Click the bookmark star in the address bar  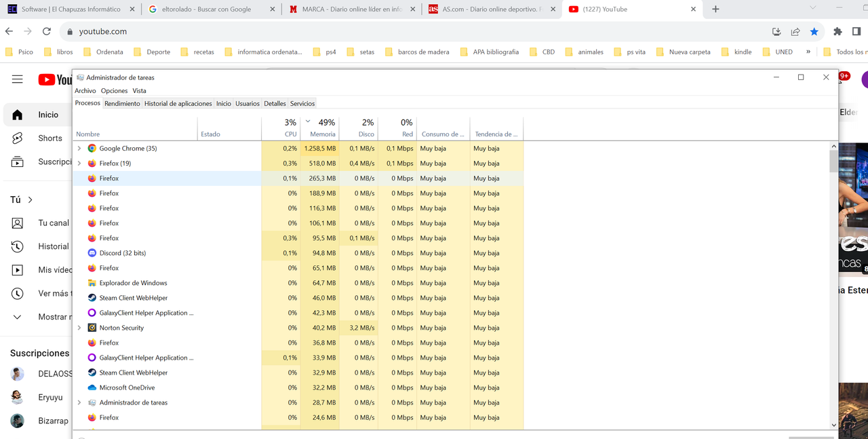coord(814,31)
